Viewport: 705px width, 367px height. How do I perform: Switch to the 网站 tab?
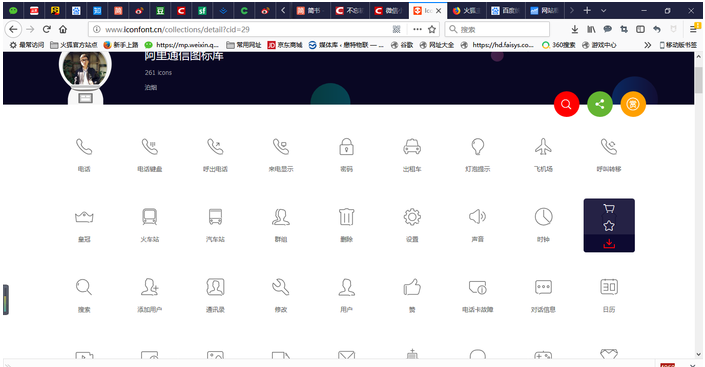click(x=544, y=11)
